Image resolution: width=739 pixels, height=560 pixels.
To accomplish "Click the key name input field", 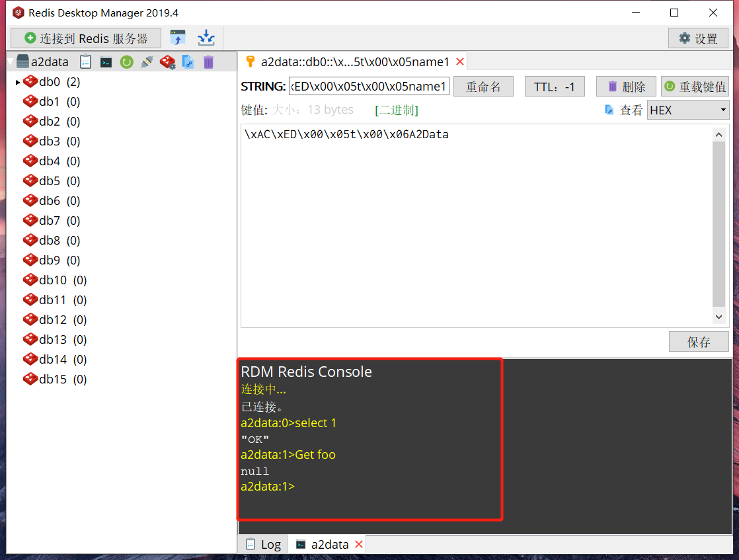I will click(x=369, y=87).
